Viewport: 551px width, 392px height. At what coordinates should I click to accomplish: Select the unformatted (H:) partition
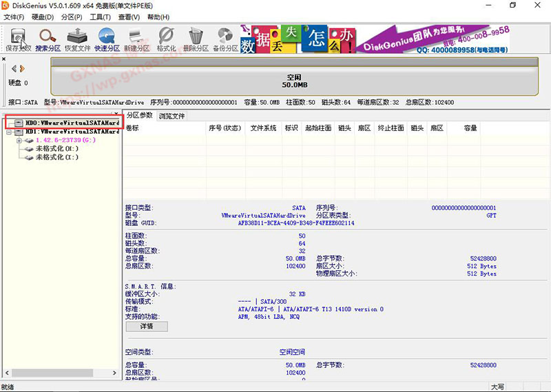[x=56, y=149]
